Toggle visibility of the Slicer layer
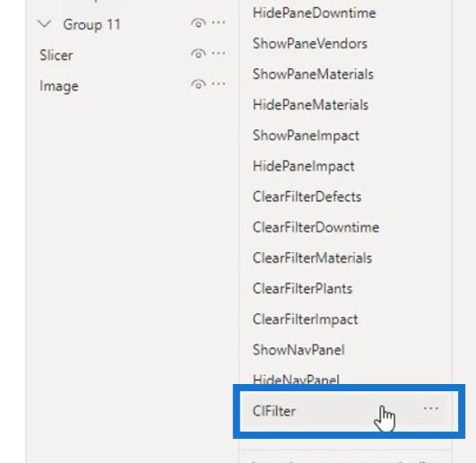476x463 pixels. 198,54
